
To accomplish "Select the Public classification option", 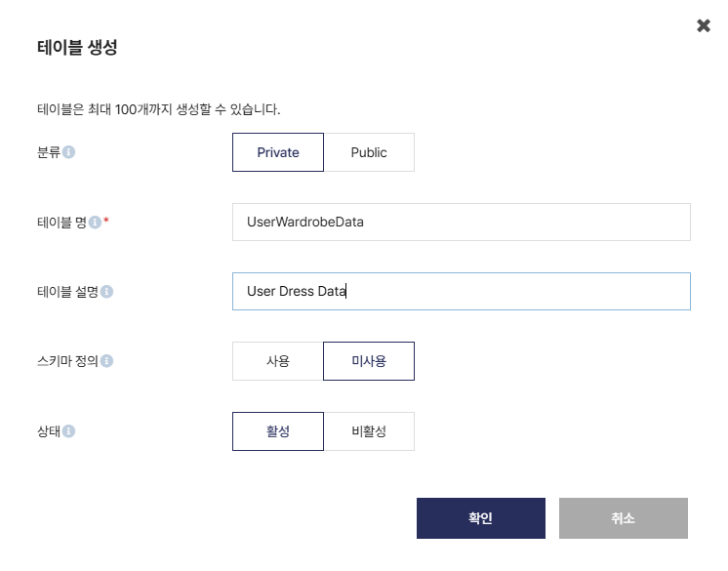I will click(x=369, y=152).
